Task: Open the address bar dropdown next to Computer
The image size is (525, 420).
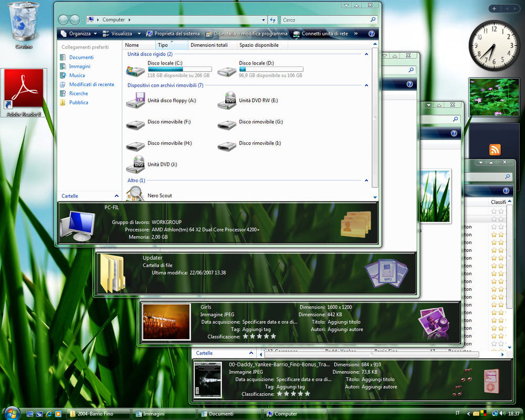Action: click(x=264, y=19)
